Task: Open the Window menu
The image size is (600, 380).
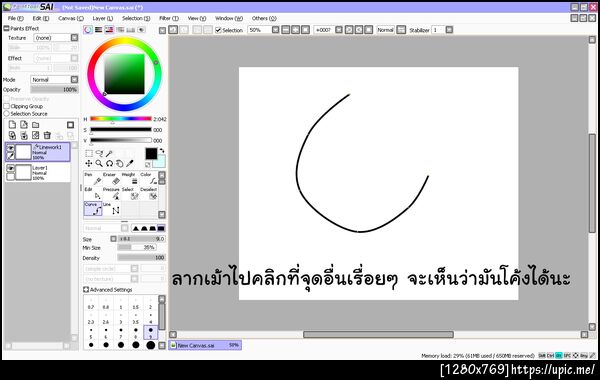Action: pos(229,18)
